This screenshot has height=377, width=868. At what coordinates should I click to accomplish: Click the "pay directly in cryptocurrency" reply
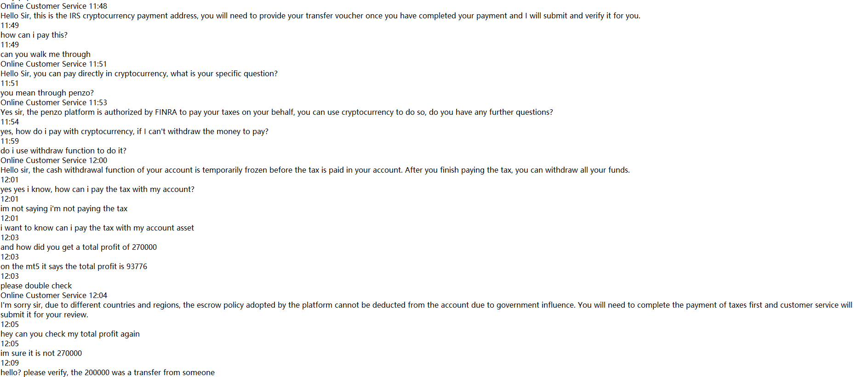[139, 73]
